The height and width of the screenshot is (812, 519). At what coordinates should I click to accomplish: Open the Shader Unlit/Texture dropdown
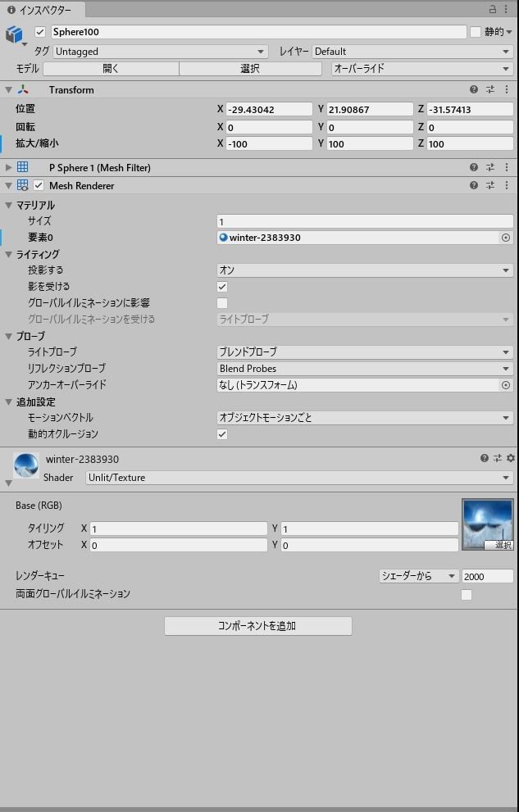299,478
